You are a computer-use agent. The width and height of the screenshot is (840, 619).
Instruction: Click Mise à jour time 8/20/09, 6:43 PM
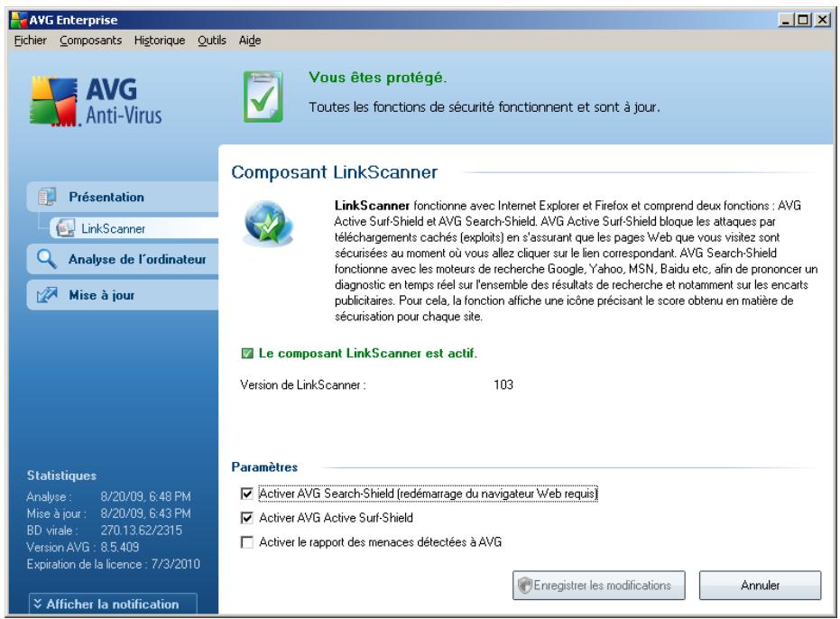point(145,513)
